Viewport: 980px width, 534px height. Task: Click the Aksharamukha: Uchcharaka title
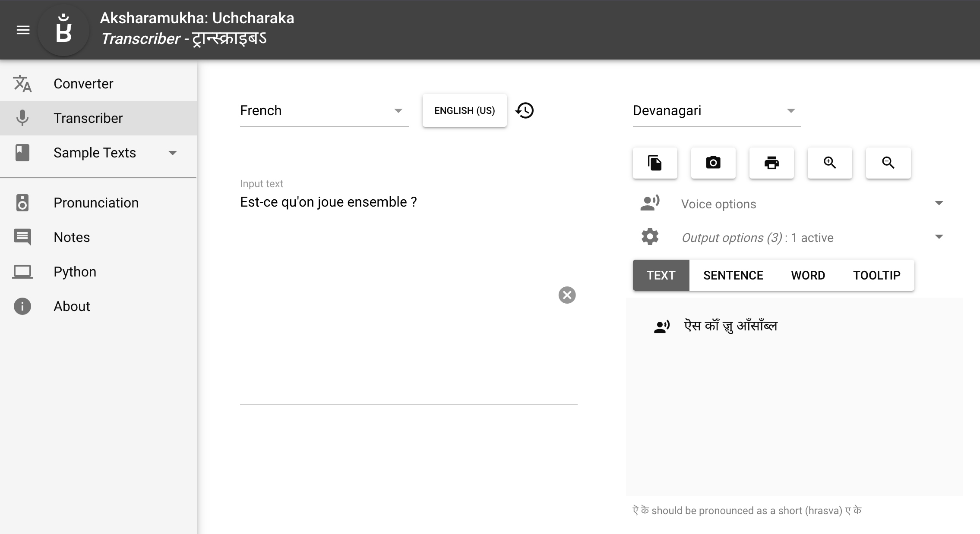click(x=197, y=18)
